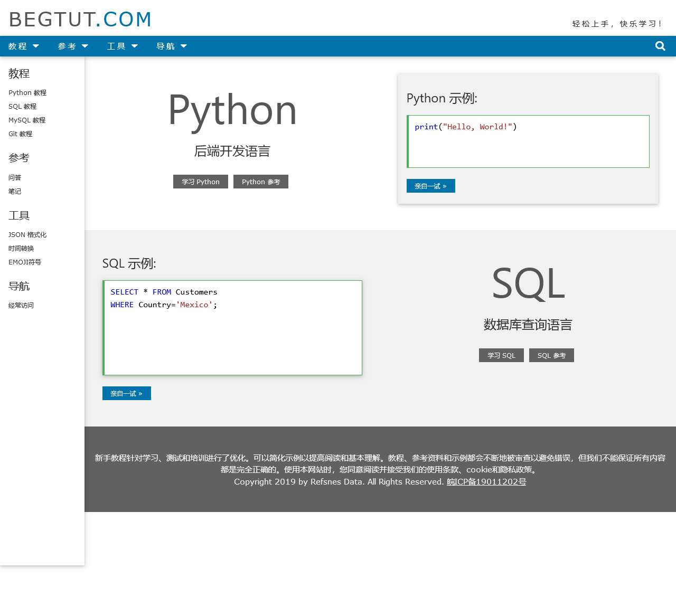Screen dimensions: 676x616
Task: Click the Python 参考 button
Action: (x=261, y=182)
